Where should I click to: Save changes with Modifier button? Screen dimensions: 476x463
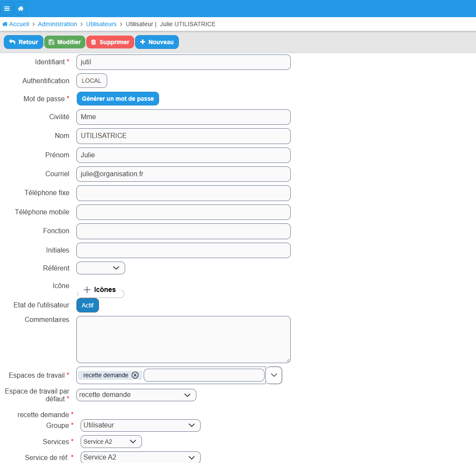(65, 42)
